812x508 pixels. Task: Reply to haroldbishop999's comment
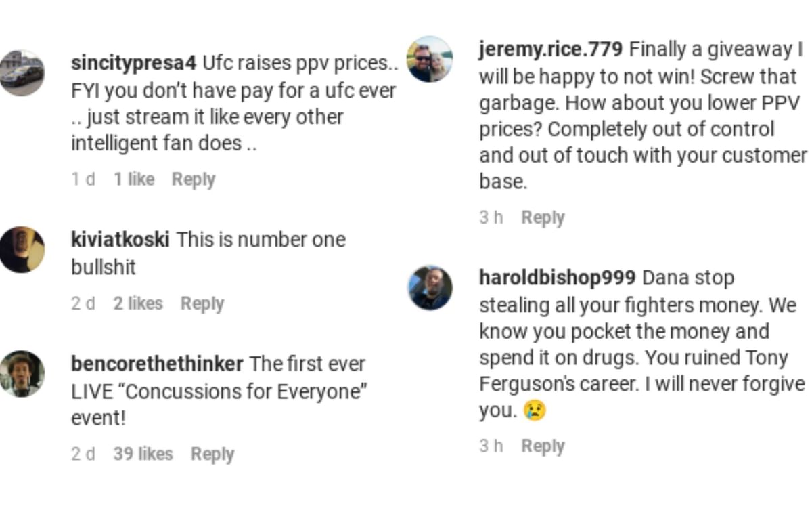tap(543, 446)
